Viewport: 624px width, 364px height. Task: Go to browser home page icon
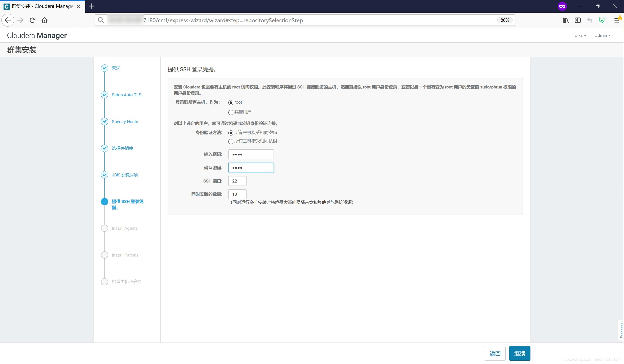44,20
